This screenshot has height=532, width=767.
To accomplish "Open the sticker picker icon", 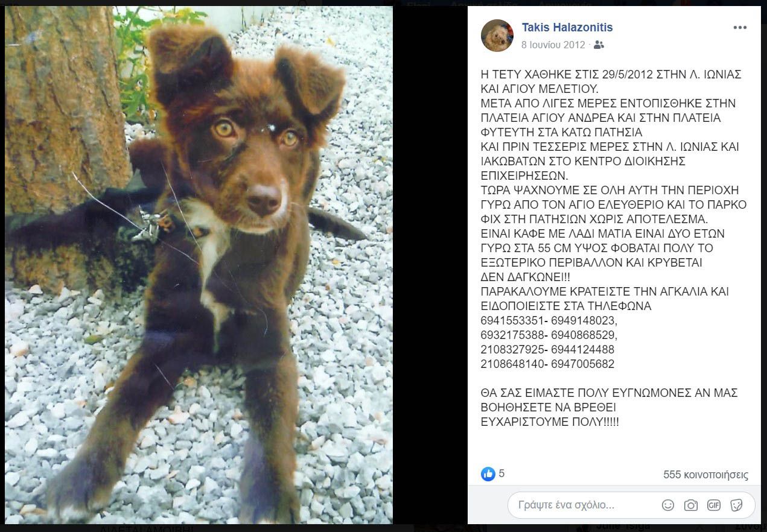I will pos(736,505).
